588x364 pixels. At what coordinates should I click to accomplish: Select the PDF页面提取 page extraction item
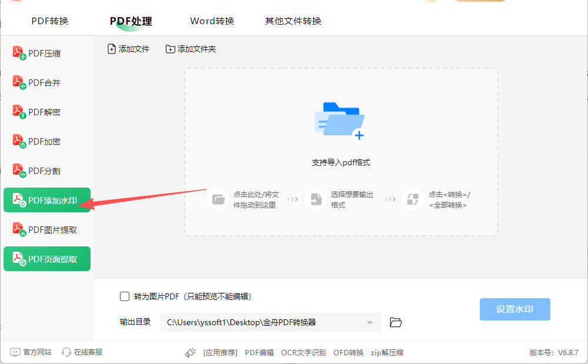click(47, 259)
